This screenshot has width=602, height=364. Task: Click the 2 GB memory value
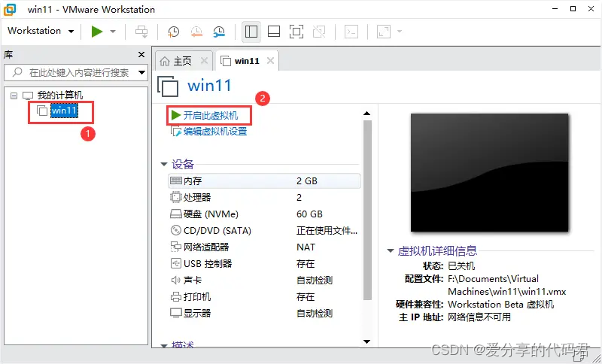click(x=307, y=181)
